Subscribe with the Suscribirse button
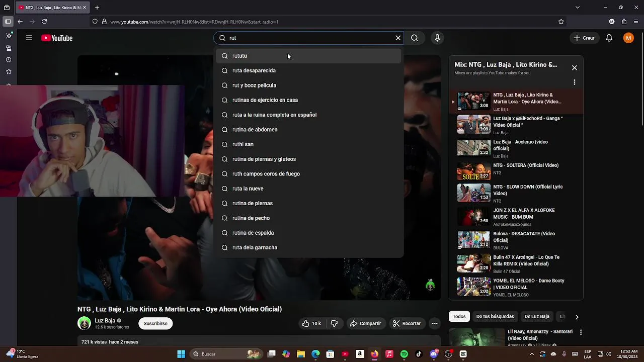 click(x=155, y=324)
